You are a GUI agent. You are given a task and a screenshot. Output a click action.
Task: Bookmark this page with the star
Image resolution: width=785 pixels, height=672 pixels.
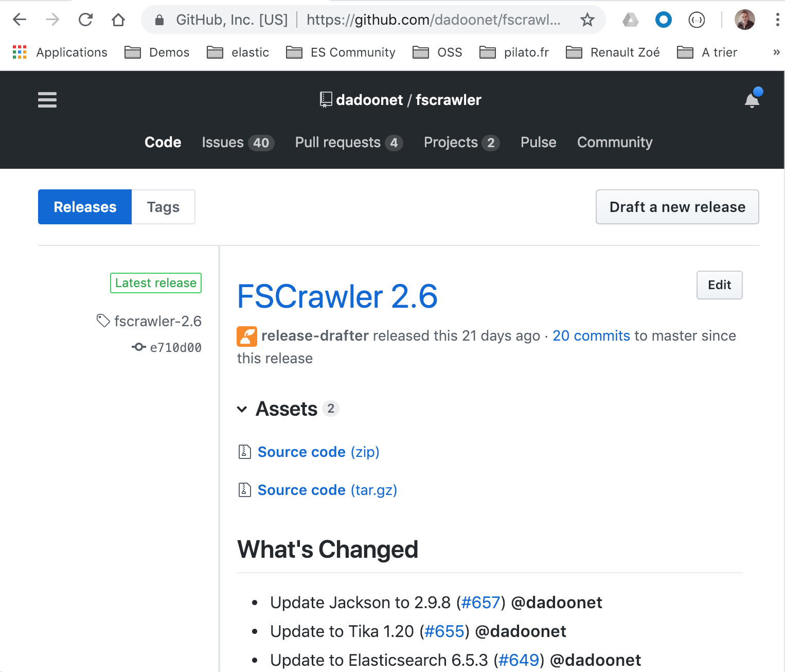(x=586, y=20)
